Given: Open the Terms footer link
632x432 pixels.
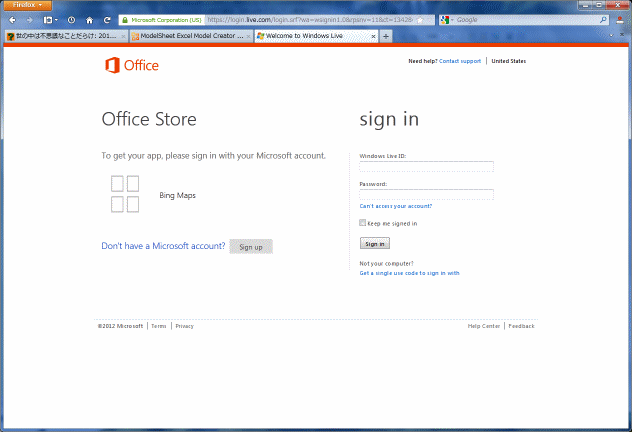Looking at the screenshot, I should coord(159,326).
